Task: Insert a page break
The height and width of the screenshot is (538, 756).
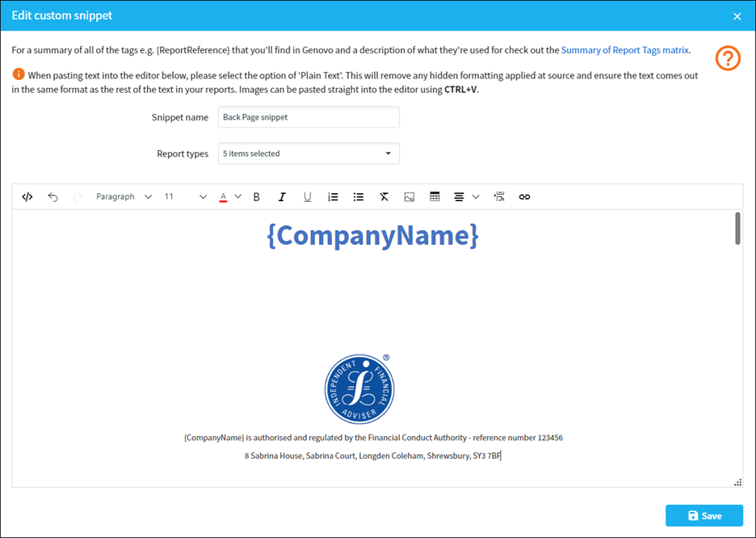Action: (499, 196)
